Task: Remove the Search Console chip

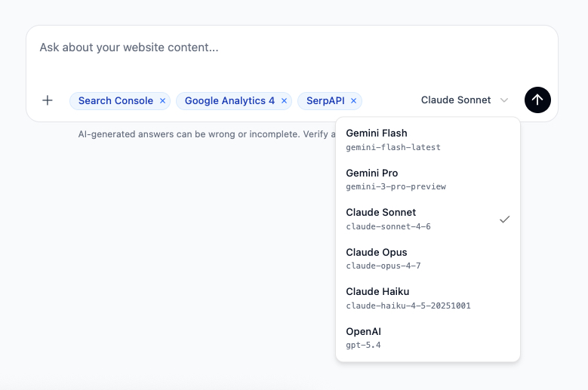Action: 162,101
